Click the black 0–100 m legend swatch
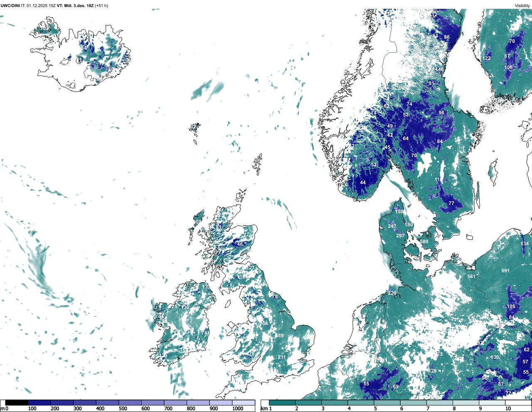 coord(17,402)
